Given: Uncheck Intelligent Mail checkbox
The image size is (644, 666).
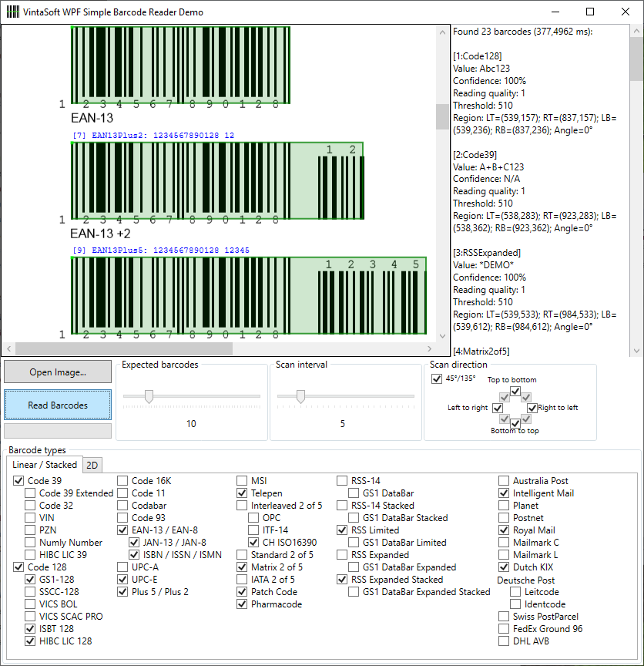Looking at the screenshot, I should click(x=504, y=493).
